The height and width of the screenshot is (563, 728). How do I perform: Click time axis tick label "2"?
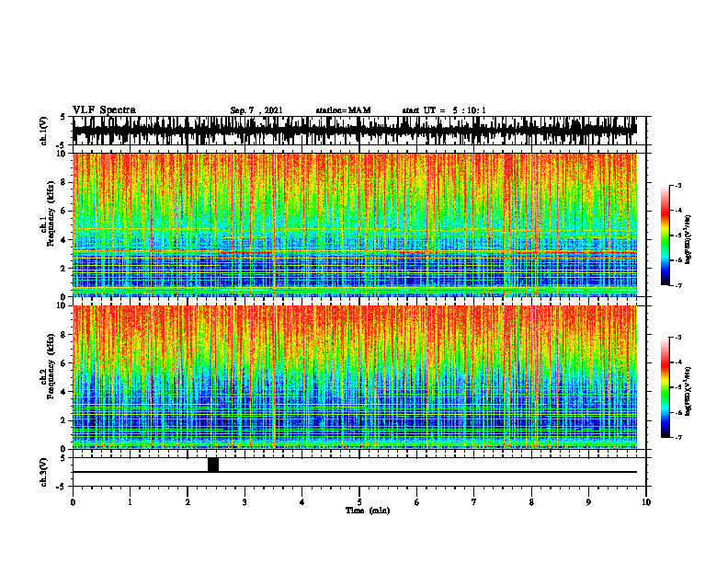point(188,502)
